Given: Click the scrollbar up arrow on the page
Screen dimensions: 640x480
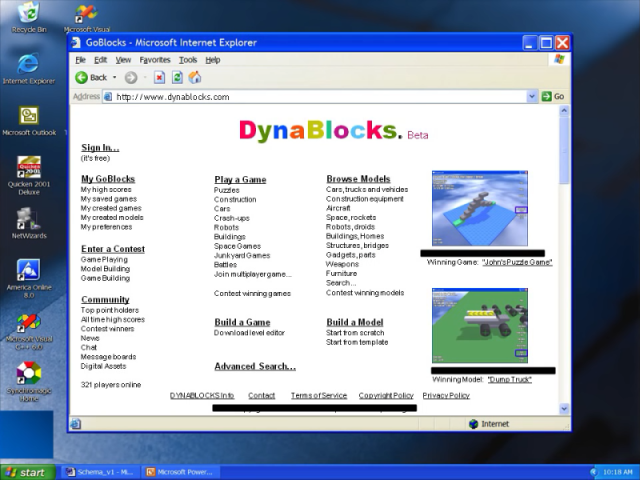Looking at the screenshot, I should pyautogui.click(x=564, y=111).
